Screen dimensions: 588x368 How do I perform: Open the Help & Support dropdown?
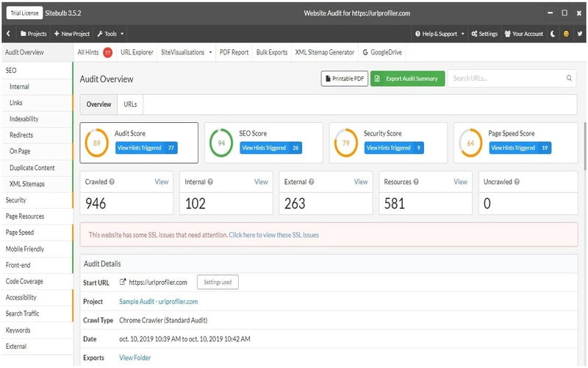click(x=440, y=34)
